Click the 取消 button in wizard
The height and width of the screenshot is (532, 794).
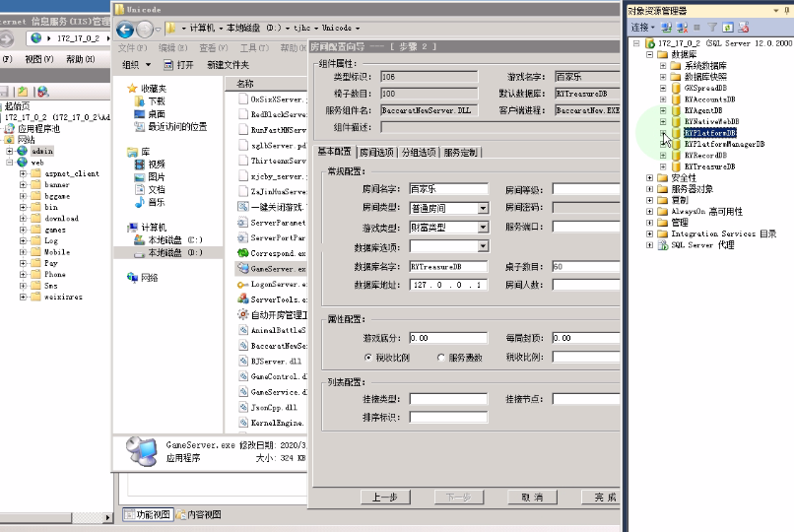[531, 498]
